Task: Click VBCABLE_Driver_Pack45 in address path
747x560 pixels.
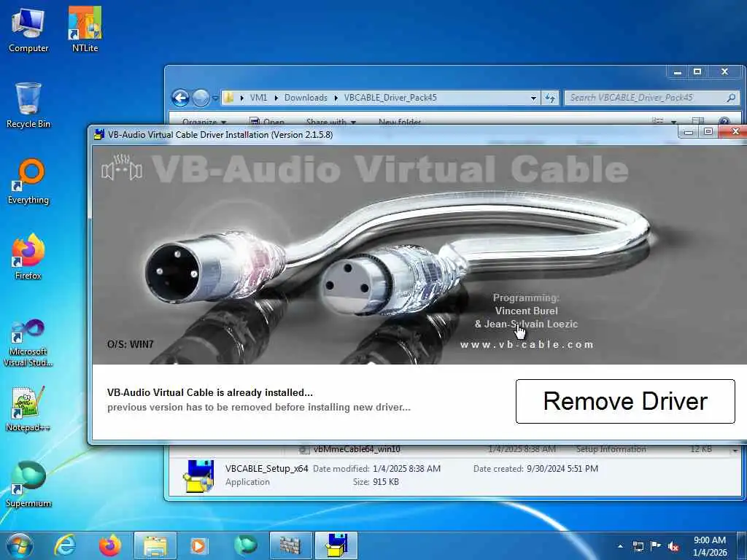Action: pyautogui.click(x=390, y=98)
